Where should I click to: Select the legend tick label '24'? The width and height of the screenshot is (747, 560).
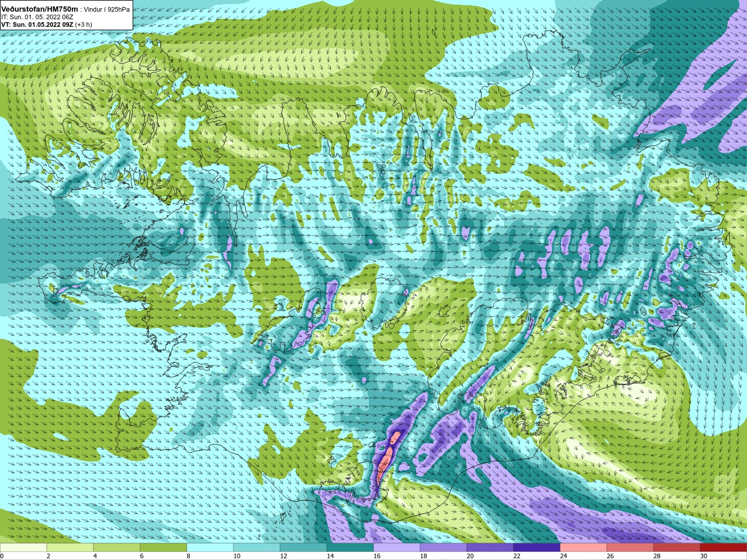[x=563, y=556]
